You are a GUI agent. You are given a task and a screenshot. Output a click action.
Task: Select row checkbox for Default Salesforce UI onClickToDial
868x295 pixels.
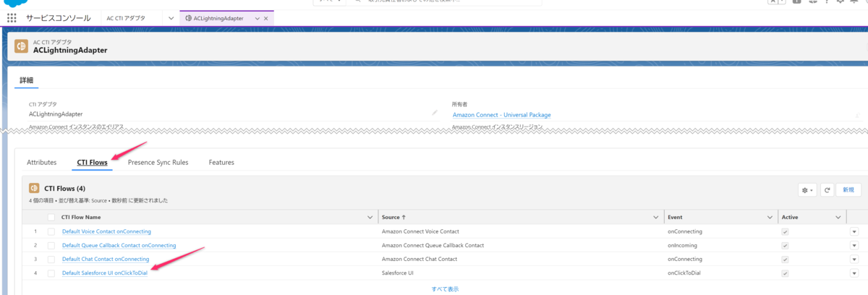pos(51,273)
